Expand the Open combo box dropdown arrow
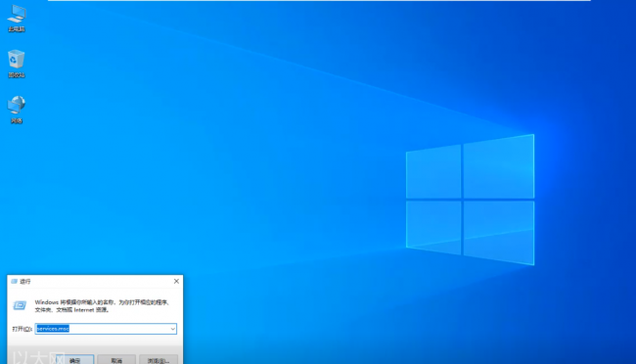Screen dimensions: 636x364 point(173,329)
